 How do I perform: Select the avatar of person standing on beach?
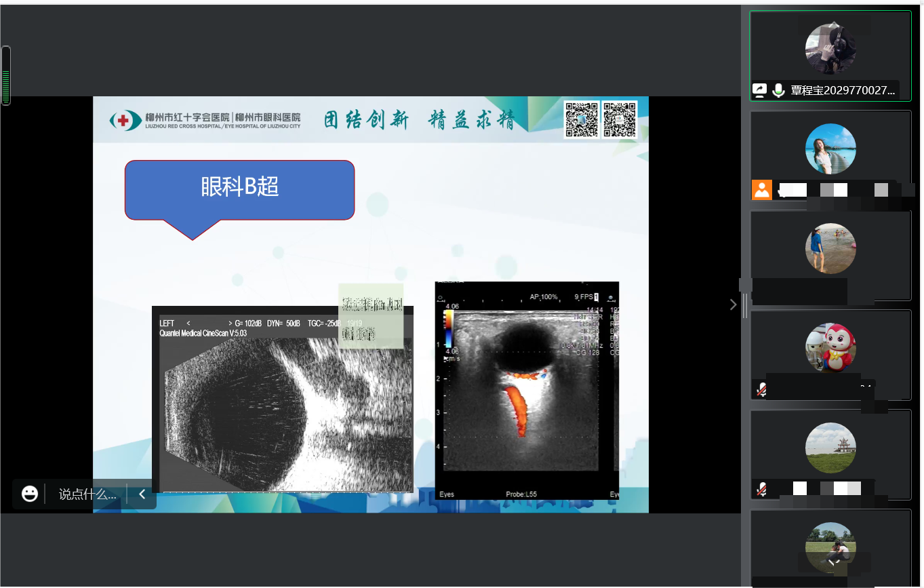pyautogui.click(x=830, y=248)
